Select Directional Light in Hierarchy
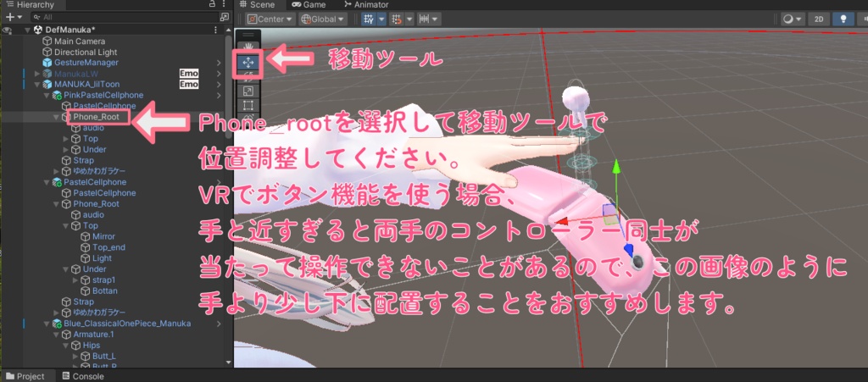This screenshot has width=868, height=382. click(x=86, y=52)
